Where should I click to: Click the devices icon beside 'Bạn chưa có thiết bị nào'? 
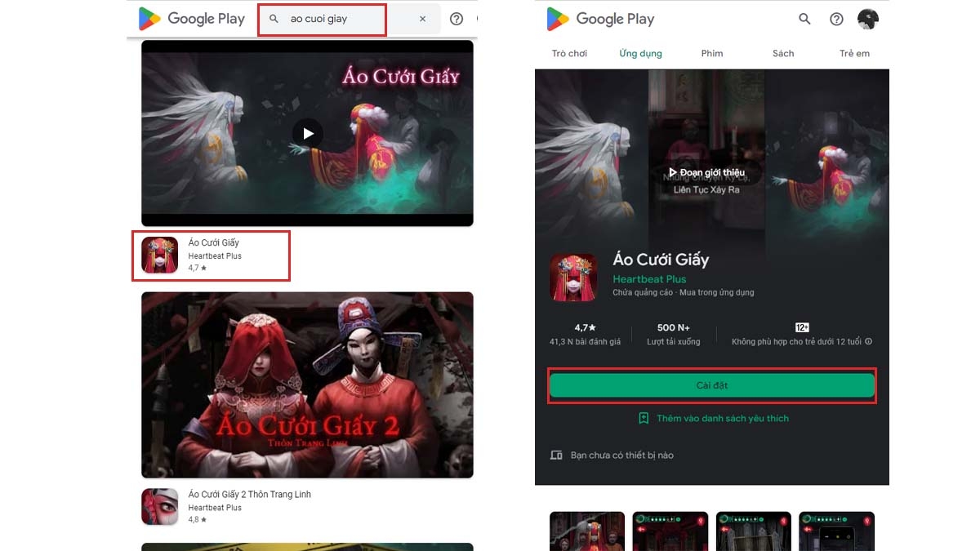(556, 455)
